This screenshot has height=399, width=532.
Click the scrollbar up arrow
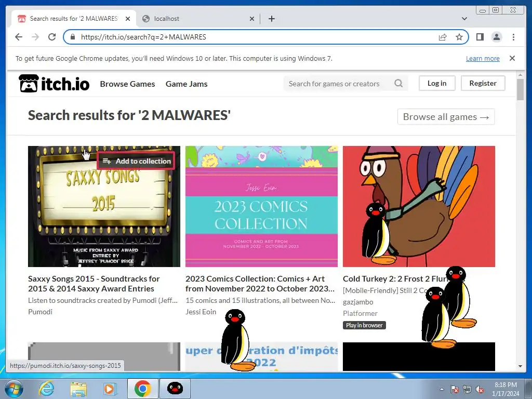[x=520, y=74]
